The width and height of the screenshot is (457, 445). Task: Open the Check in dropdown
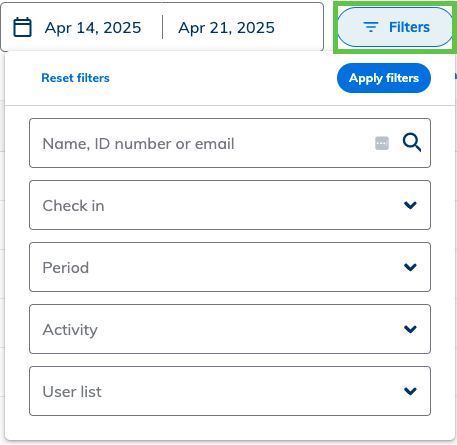click(230, 205)
